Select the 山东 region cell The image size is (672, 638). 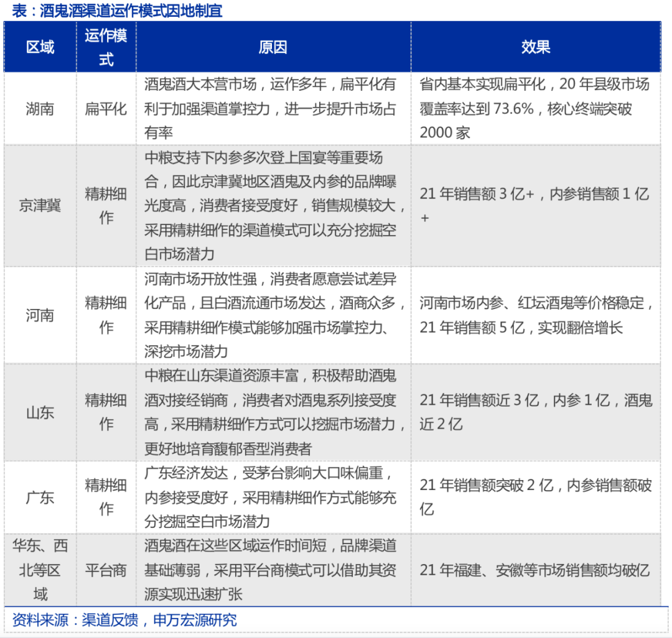tap(40, 412)
